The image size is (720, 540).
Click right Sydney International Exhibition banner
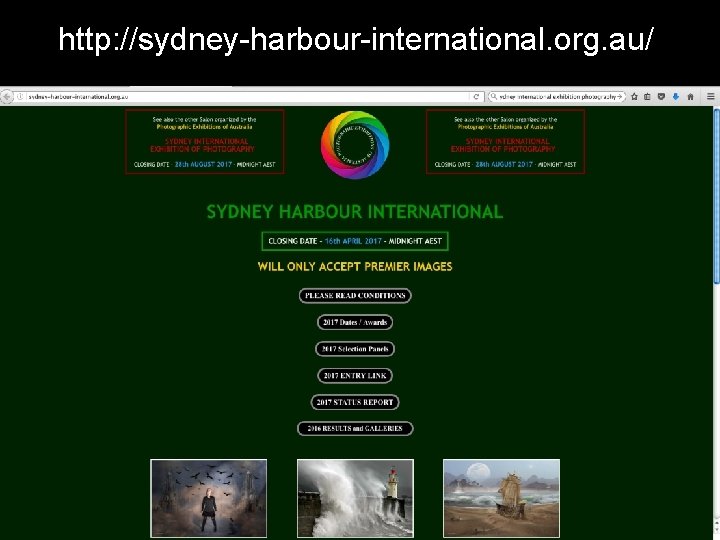[505, 142]
